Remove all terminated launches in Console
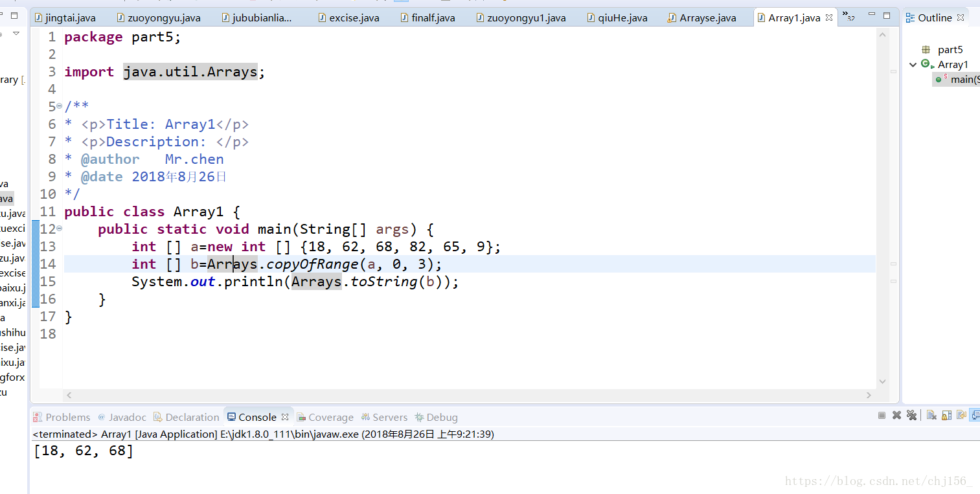This screenshot has height=494, width=980. point(911,415)
